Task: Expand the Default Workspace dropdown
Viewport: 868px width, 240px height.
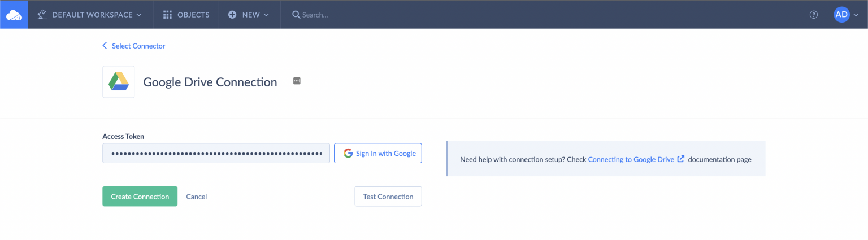Action: coord(138,15)
